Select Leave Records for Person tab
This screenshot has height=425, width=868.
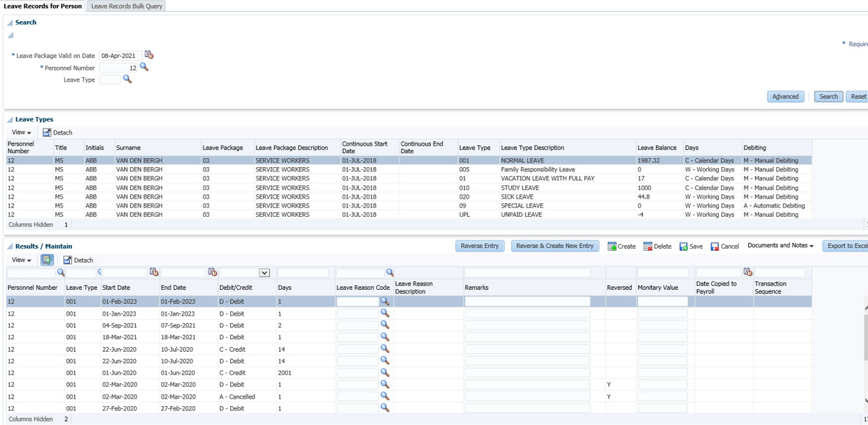(x=43, y=6)
